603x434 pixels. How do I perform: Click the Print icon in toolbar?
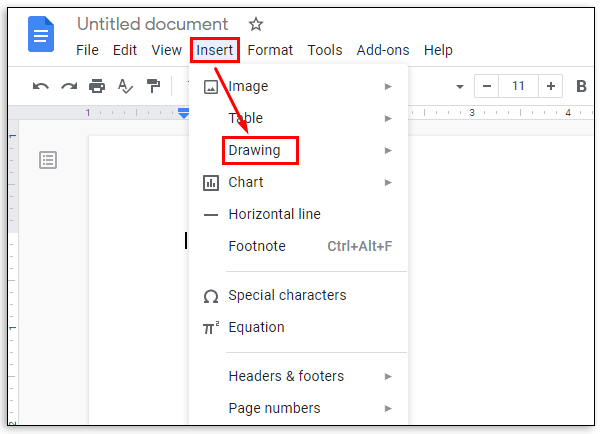[x=97, y=86]
